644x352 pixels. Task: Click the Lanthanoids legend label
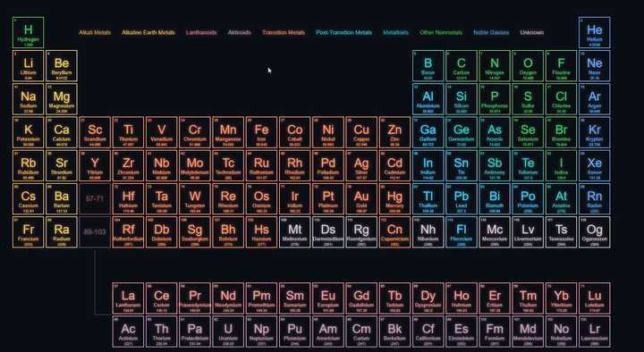pyautogui.click(x=201, y=32)
